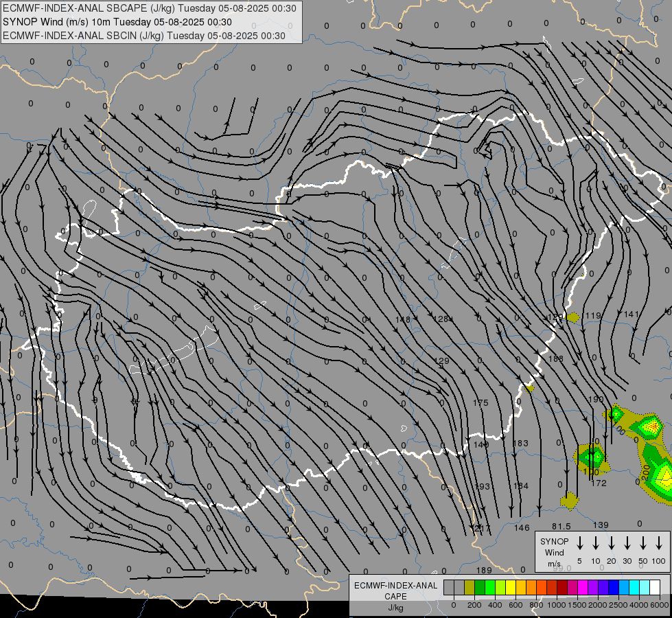Click the map value 139

pyautogui.click(x=601, y=525)
